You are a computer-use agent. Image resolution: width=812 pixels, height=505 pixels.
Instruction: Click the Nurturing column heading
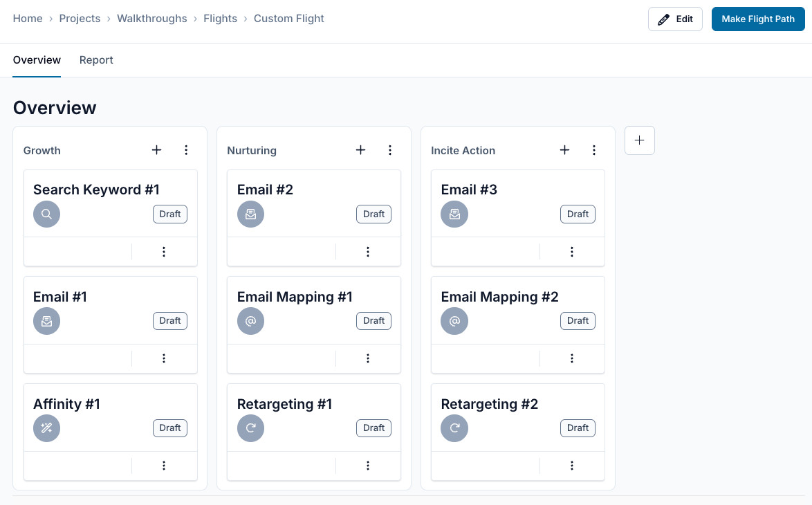[x=252, y=151]
